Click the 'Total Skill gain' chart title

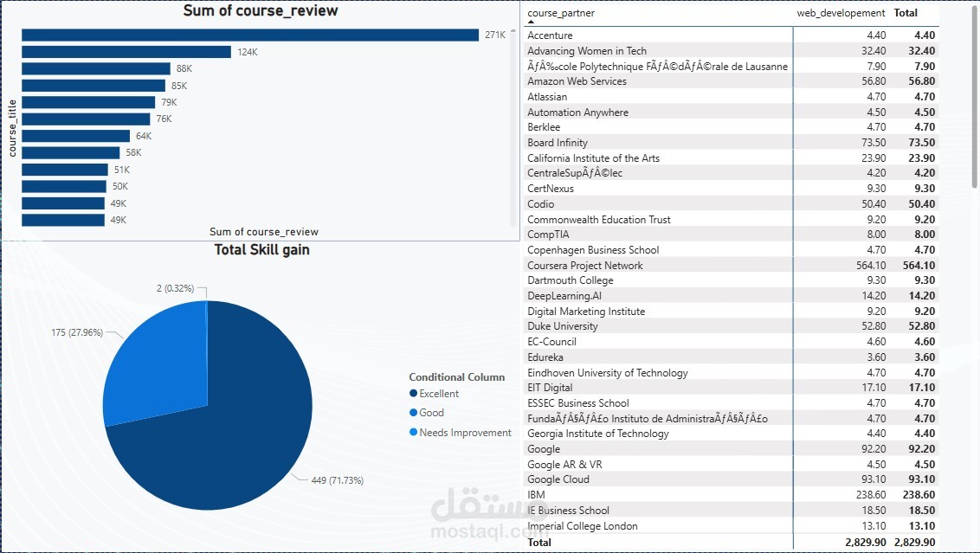coord(261,250)
